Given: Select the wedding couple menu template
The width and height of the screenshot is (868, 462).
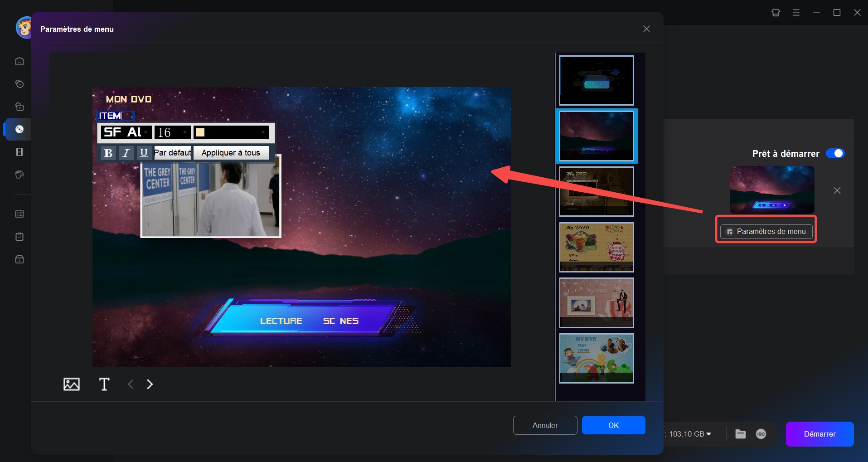Looking at the screenshot, I should pos(596,302).
